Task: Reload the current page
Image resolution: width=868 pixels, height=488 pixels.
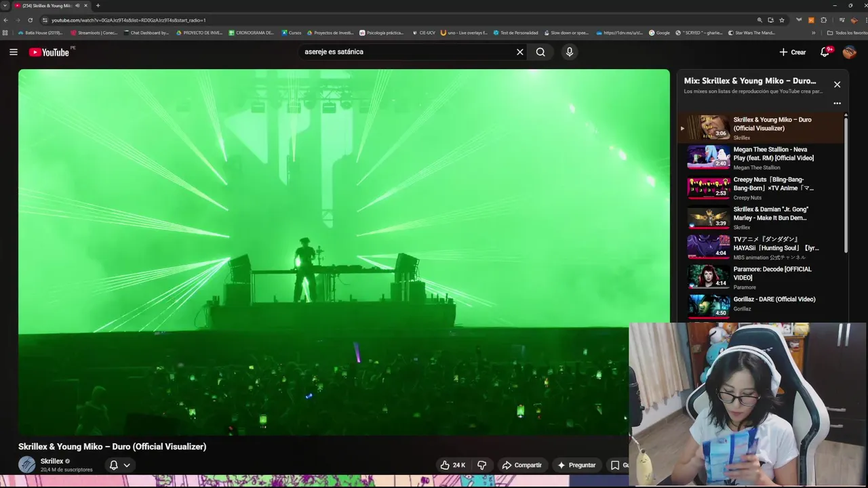Action: point(30,20)
